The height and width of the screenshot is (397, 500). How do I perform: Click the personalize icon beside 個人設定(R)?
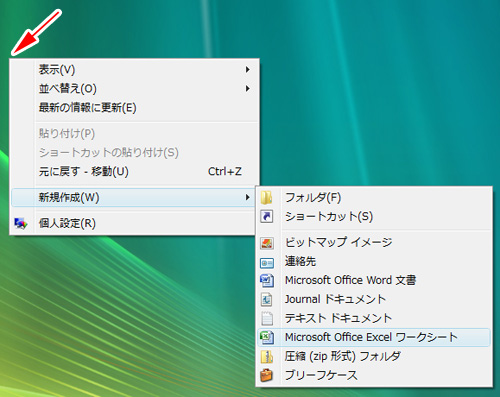(21, 223)
